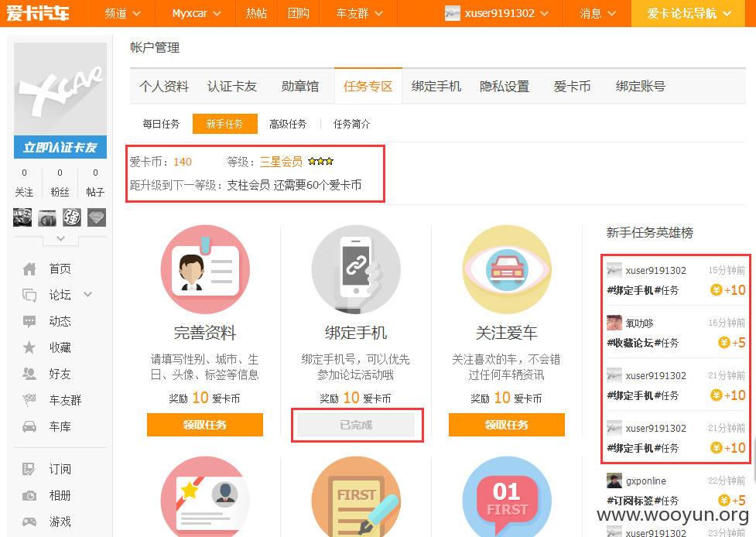Viewport: 756px width, 537px height.
Task: Open the 任务简介 sub-tab
Action: (x=351, y=124)
